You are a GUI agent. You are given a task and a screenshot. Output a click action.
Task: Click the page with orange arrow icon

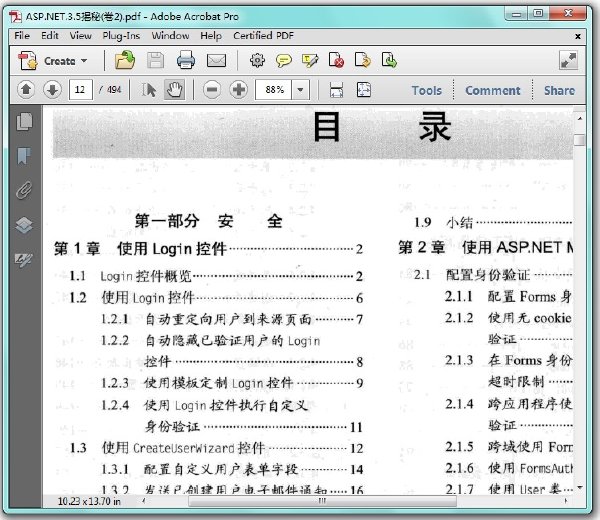tap(362, 60)
